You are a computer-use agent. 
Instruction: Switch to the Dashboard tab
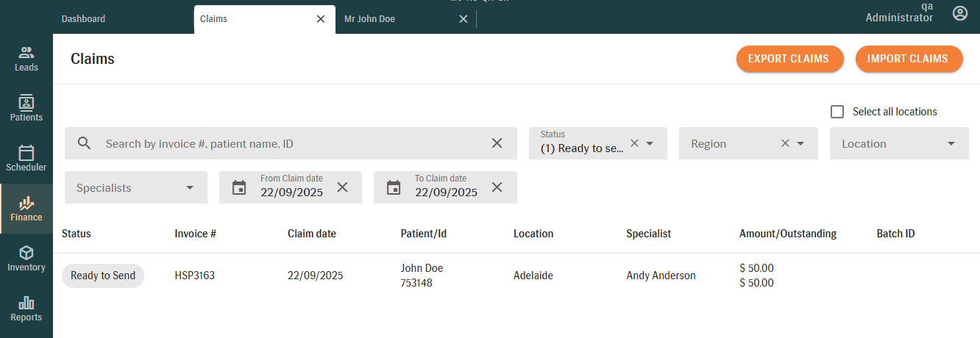[x=83, y=19]
